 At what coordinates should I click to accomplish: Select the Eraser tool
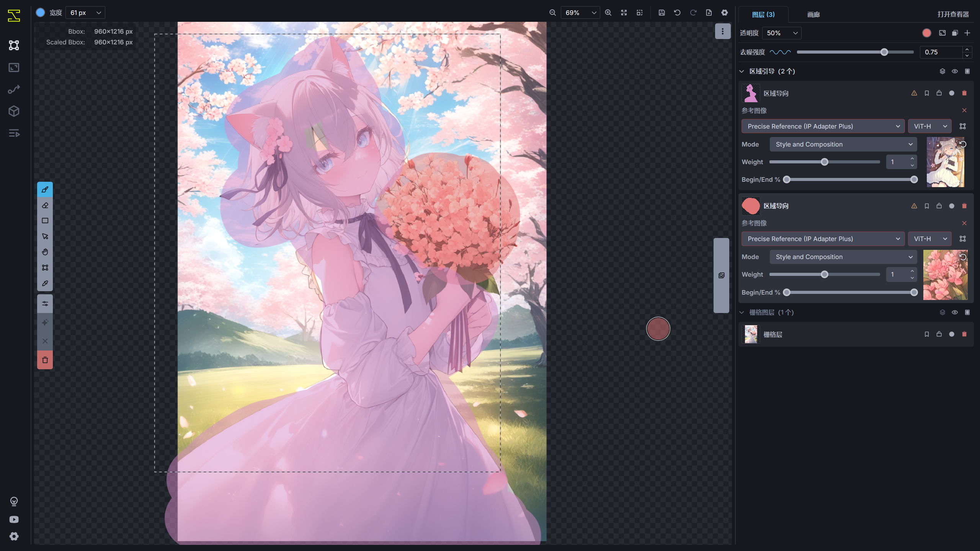tap(45, 205)
